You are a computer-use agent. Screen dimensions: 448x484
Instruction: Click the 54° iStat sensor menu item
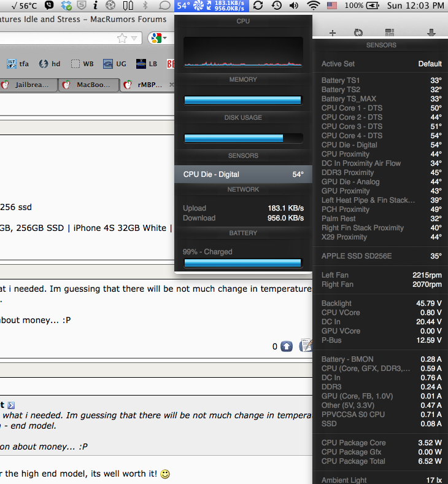(183, 6)
